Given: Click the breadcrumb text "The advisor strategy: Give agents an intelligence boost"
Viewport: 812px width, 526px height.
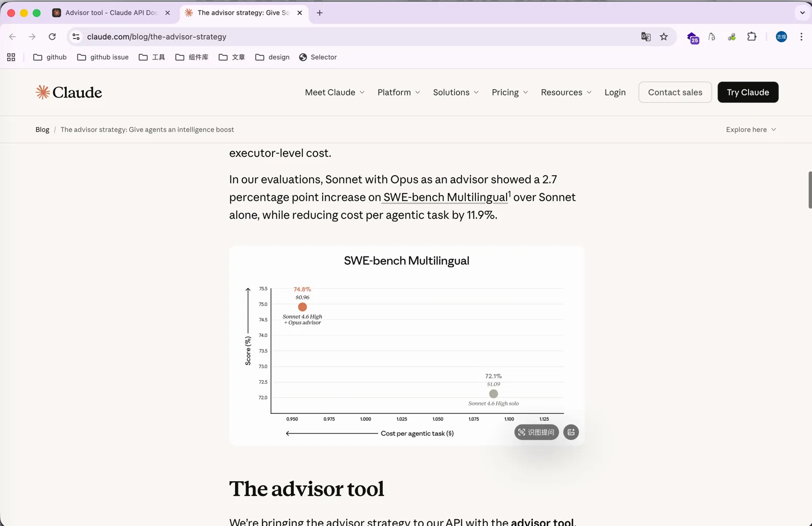Looking at the screenshot, I should coord(147,129).
